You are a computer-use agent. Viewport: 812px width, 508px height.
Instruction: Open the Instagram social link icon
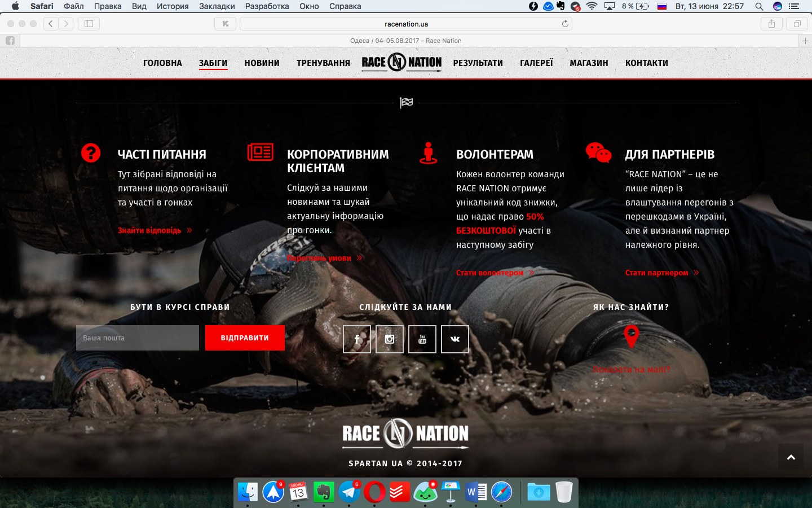click(x=390, y=339)
